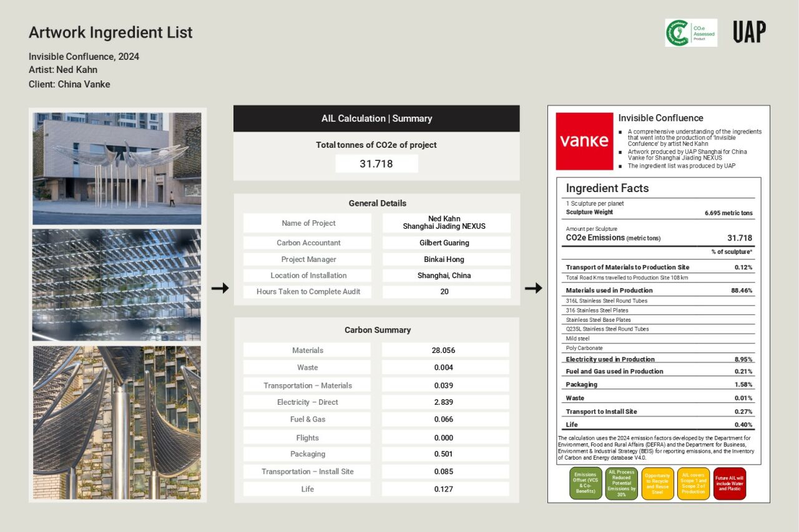The width and height of the screenshot is (799, 532).
Task: Click the Scope 1 and Scope 2 yellow badge
Action: (694, 483)
